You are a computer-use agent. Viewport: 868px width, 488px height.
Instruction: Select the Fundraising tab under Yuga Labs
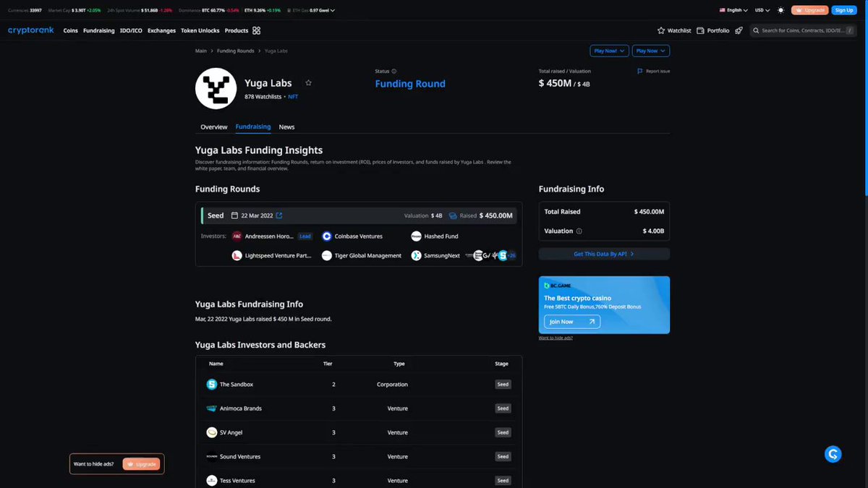coord(253,127)
